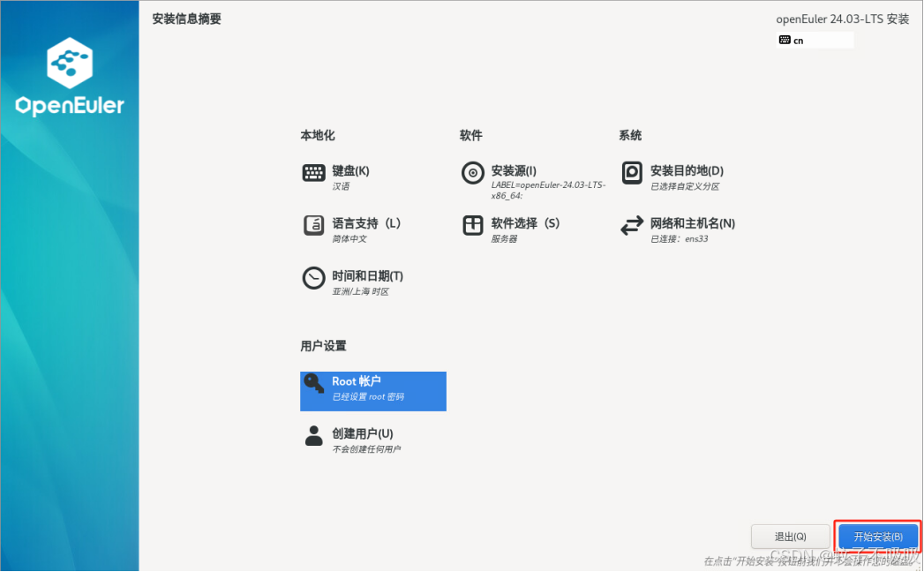924x572 pixels.
Task: Click the keyboard layout icon beside cn
Action: (785, 40)
